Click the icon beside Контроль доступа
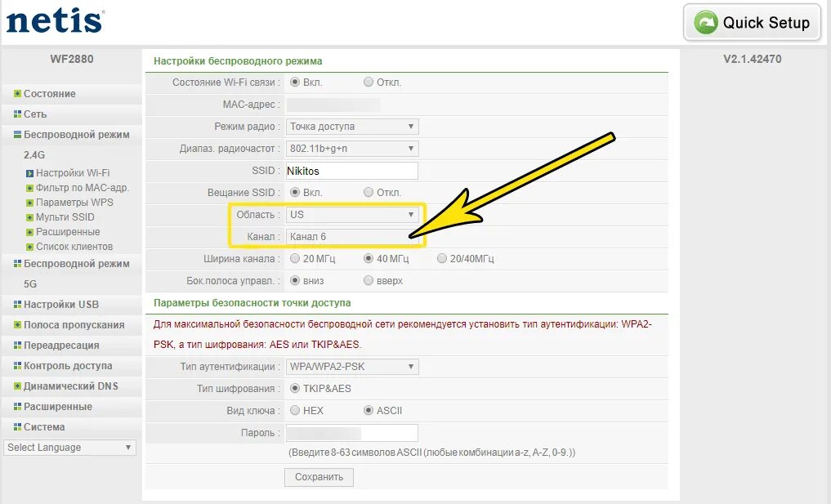 point(17,366)
